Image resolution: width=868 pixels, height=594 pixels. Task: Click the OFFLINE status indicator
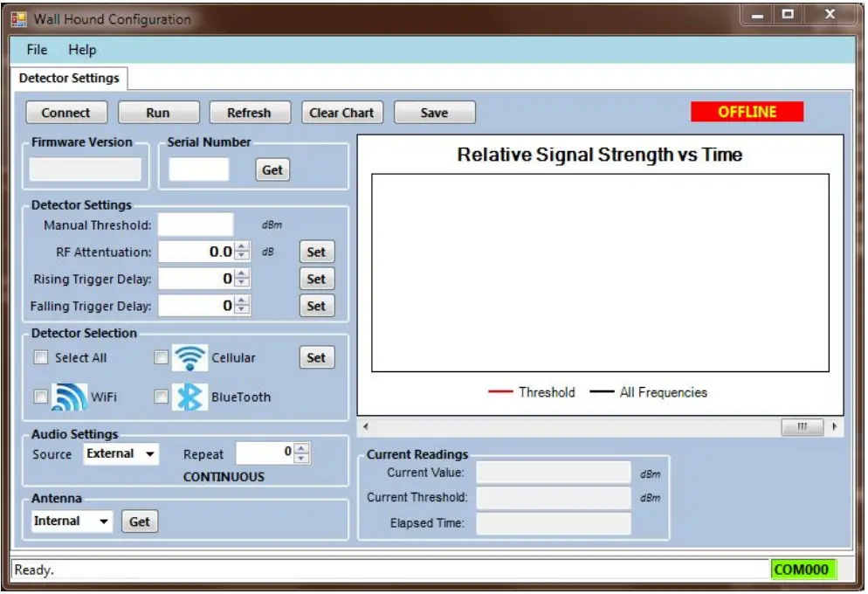point(747,112)
